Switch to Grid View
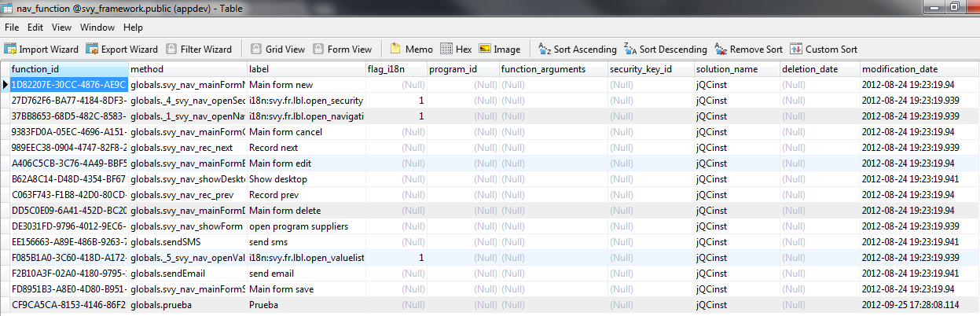Screen dimensions: 980x316 pos(277,49)
